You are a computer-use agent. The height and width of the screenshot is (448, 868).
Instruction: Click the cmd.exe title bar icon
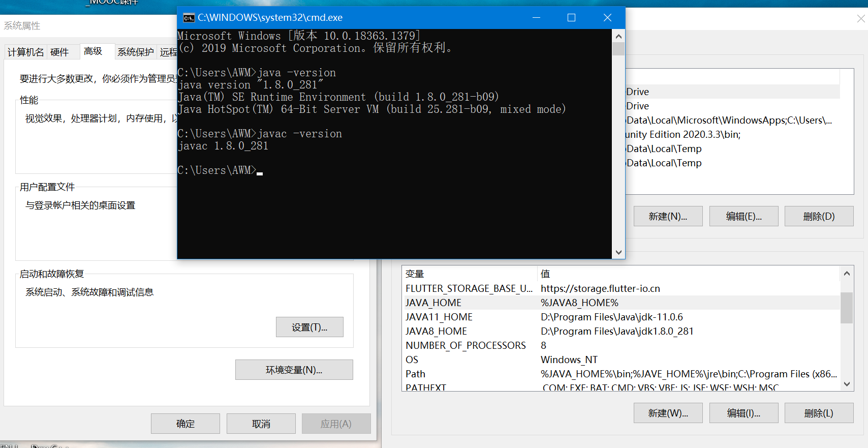point(189,18)
